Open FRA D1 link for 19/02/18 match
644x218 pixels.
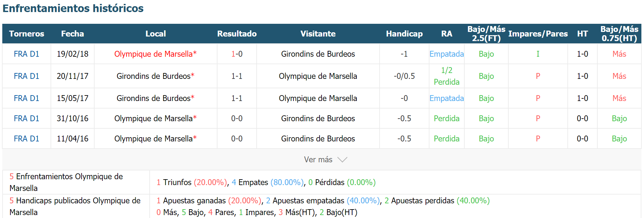pos(26,54)
